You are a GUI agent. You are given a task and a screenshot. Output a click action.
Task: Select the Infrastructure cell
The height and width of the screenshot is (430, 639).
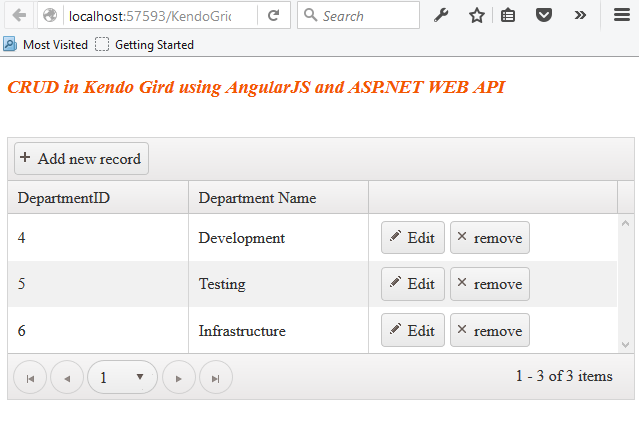[x=278, y=330]
